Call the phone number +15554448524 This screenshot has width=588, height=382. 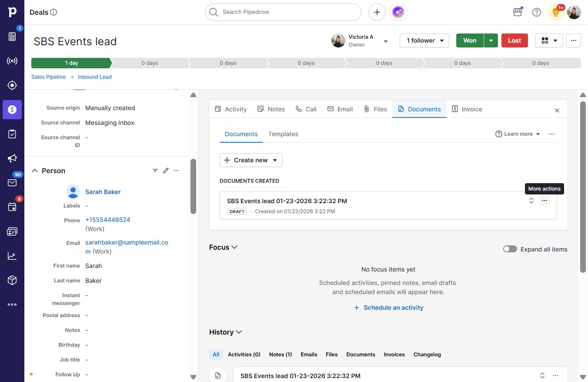tap(108, 220)
